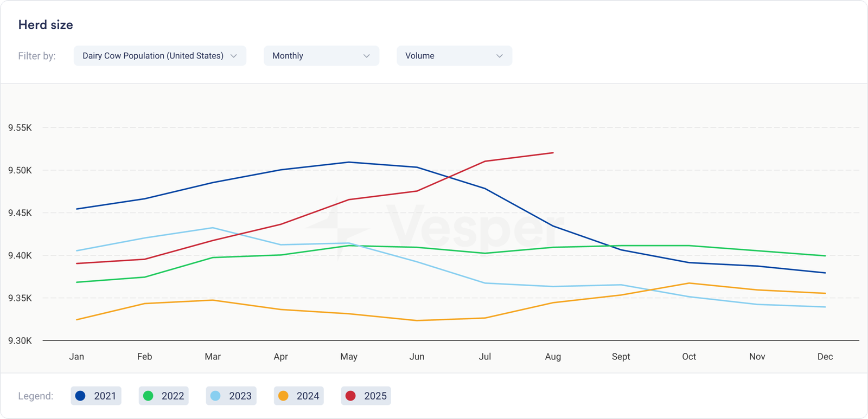Click the green 2022 legend dot
Image resolution: width=868 pixels, height=419 pixels.
[x=148, y=396]
